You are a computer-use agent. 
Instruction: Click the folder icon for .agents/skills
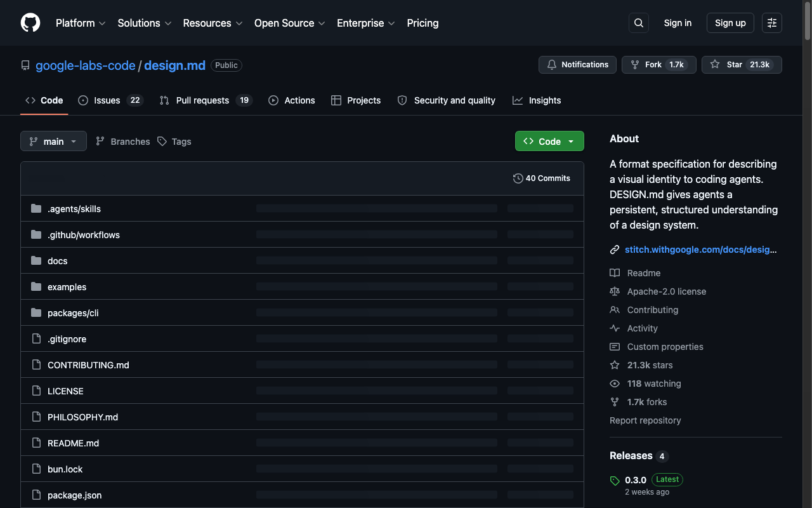[x=36, y=209]
